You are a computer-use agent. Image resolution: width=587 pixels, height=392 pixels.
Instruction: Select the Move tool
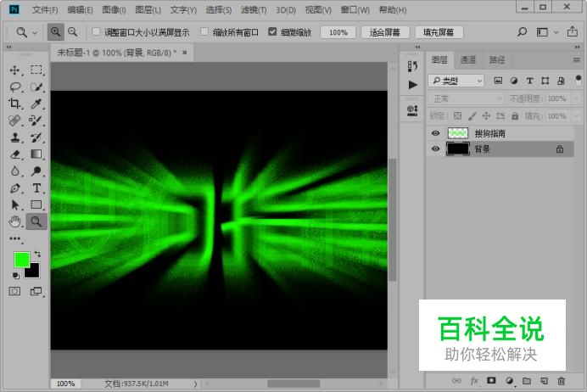point(15,70)
